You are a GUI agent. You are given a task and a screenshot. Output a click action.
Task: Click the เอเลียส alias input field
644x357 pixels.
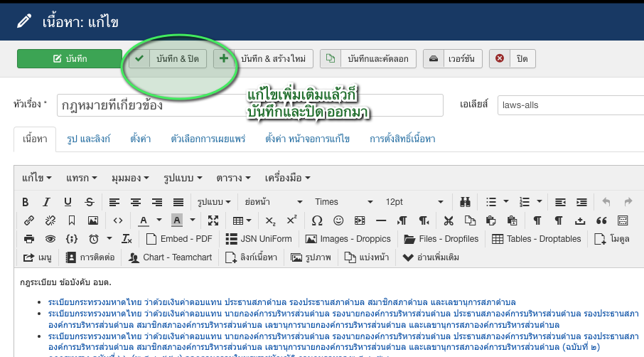coord(571,105)
